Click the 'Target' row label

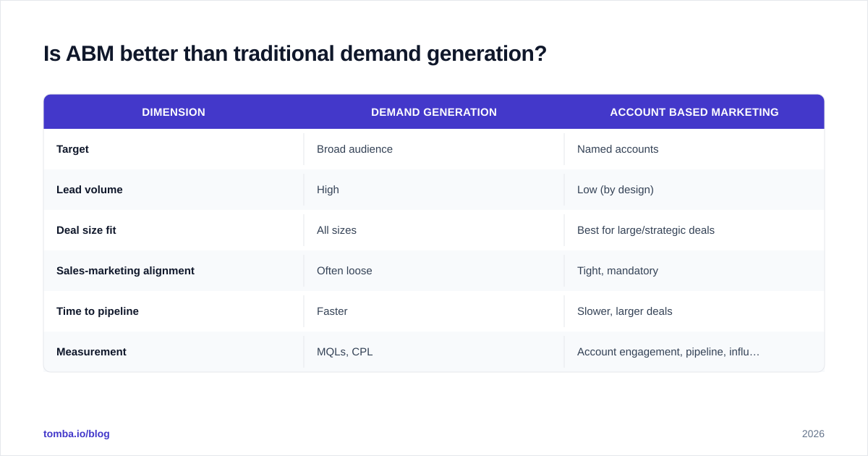(72, 149)
